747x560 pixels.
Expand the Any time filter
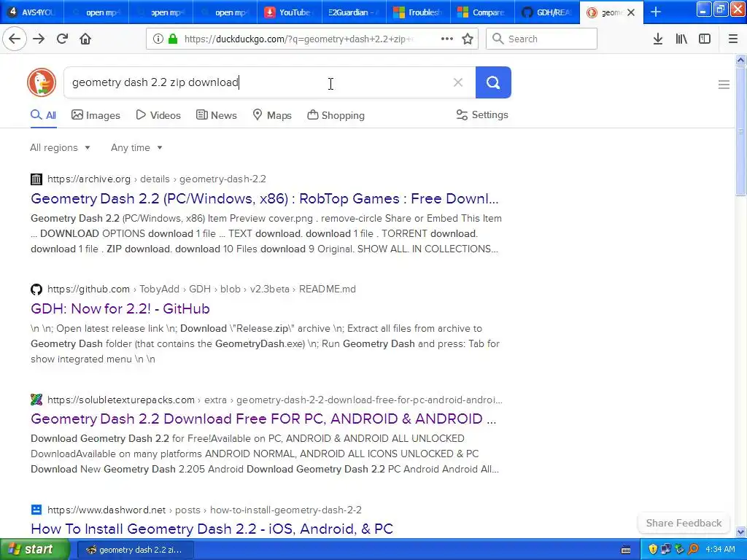tap(136, 147)
